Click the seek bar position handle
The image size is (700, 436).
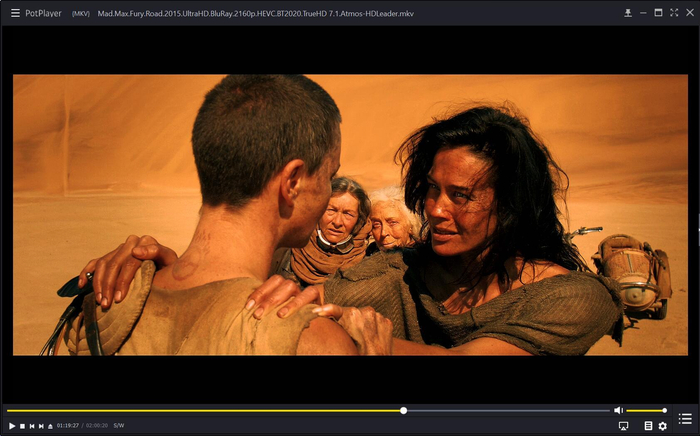click(x=404, y=411)
